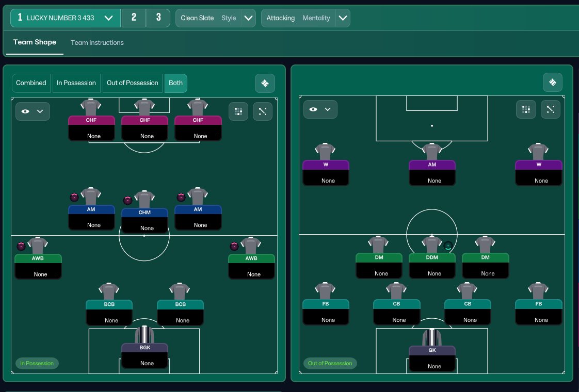The height and width of the screenshot is (392, 579).
Task: Select the right DM card out of possession
Action: [486, 266]
